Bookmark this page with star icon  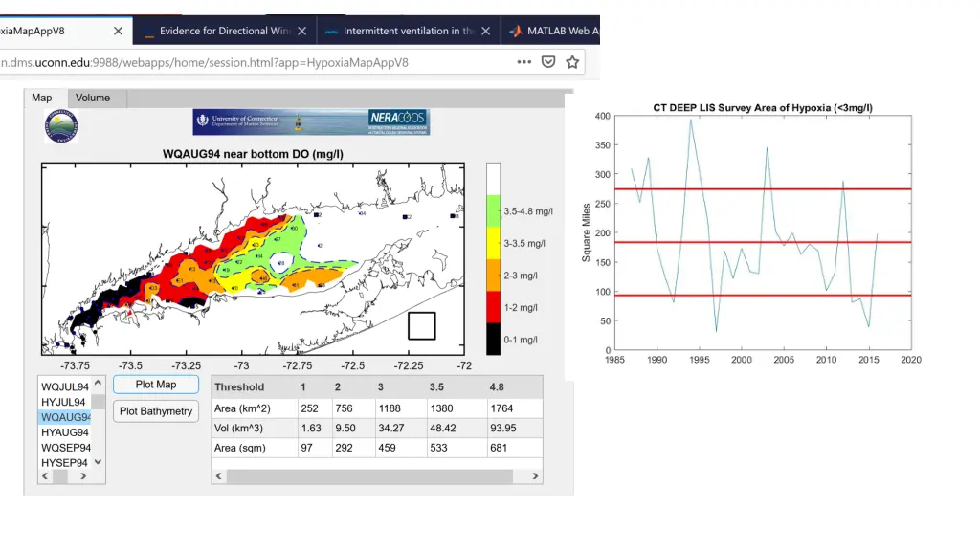[x=572, y=62]
